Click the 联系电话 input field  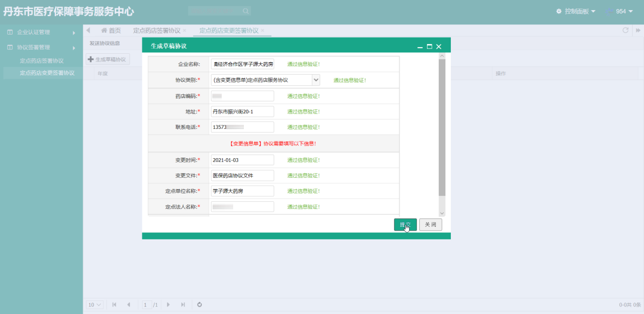pos(242,127)
